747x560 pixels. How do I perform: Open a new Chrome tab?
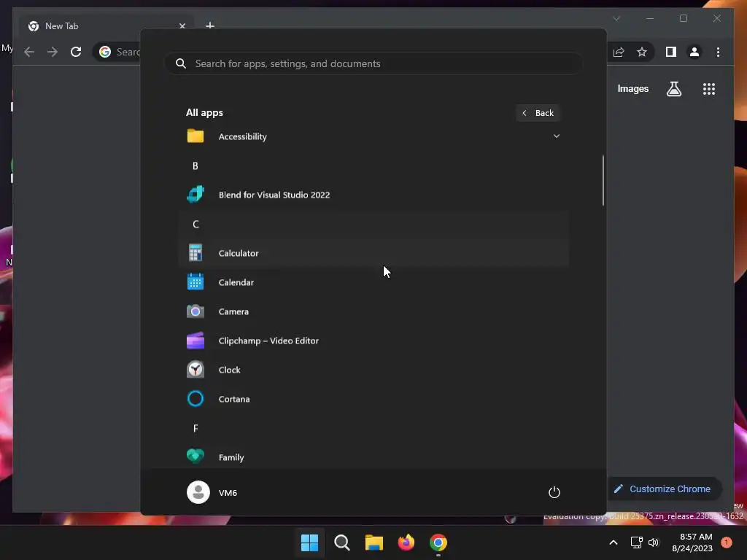[x=209, y=26]
